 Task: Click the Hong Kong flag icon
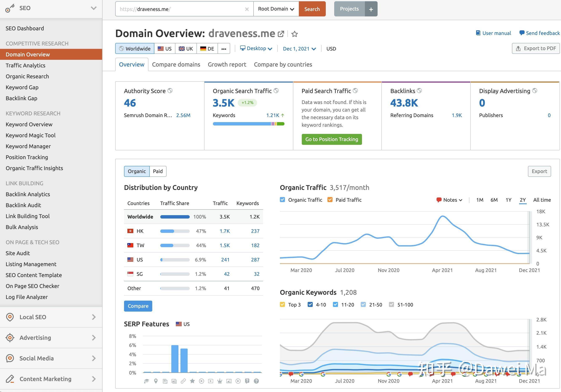pyautogui.click(x=131, y=231)
